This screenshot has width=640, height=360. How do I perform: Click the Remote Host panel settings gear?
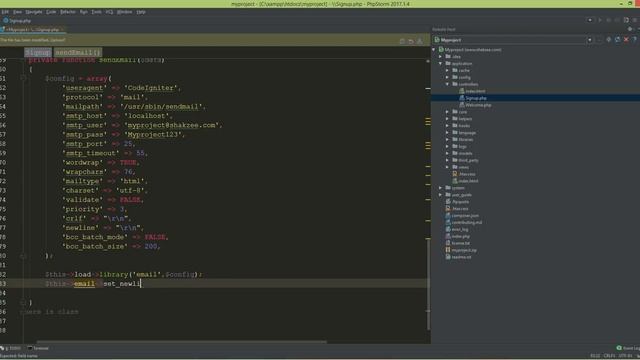630,29
